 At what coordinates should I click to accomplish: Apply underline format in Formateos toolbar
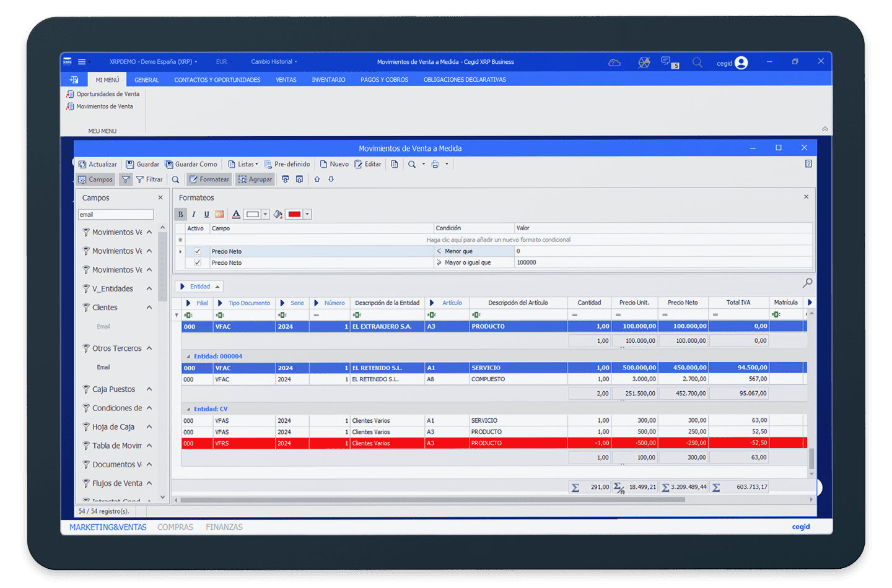206,215
